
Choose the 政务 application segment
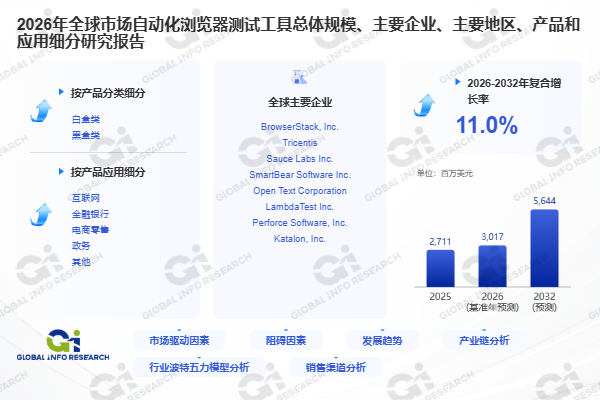click(x=81, y=246)
